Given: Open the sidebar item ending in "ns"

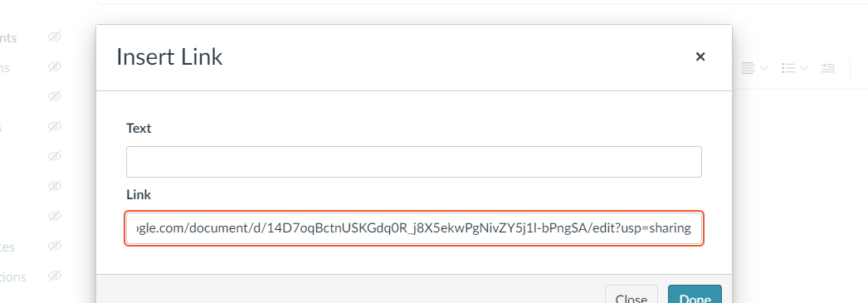Looking at the screenshot, I should tap(5, 68).
